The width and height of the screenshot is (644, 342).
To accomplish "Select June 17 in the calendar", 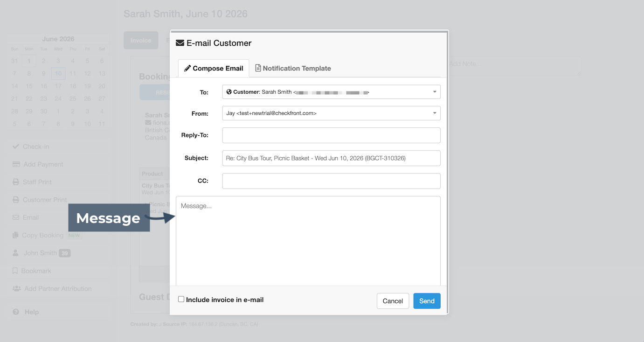I will pyautogui.click(x=58, y=86).
